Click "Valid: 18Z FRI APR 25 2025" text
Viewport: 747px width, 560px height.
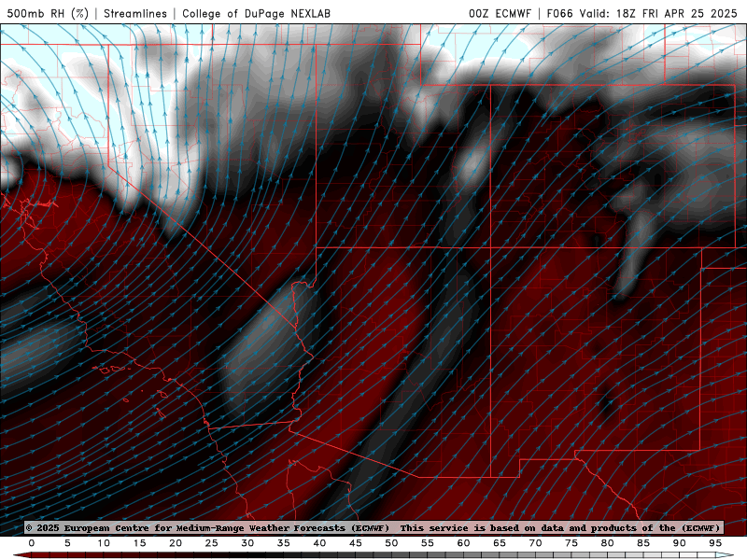tap(658, 13)
